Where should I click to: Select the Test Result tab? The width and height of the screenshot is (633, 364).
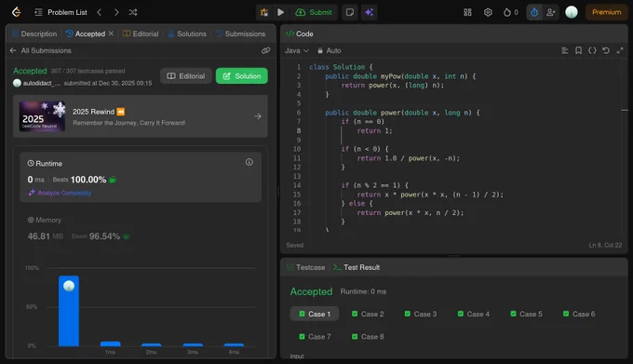(357, 267)
